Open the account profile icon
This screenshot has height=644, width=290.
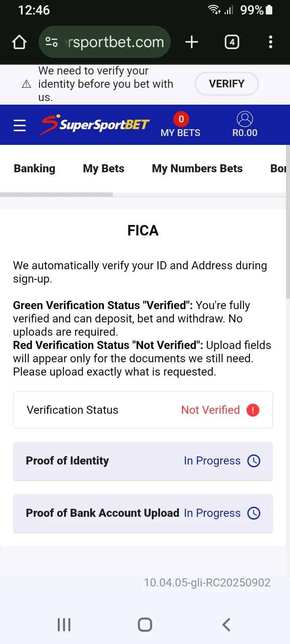(x=244, y=119)
